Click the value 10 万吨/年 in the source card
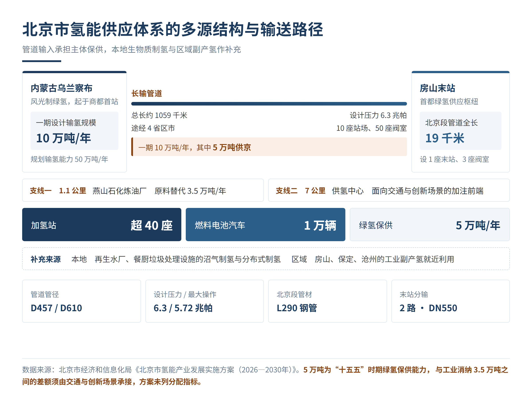Image resolution: width=532 pixels, height=399 pixels. [63, 138]
